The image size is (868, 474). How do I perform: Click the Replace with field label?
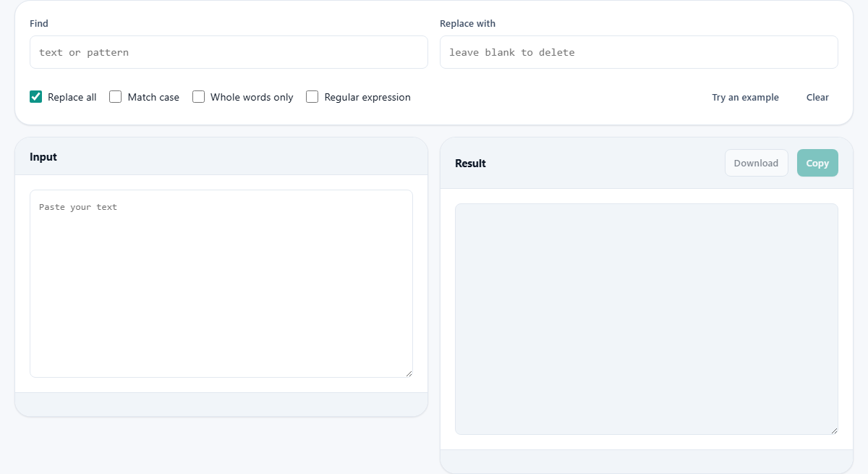pyautogui.click(x=467, y=24)
